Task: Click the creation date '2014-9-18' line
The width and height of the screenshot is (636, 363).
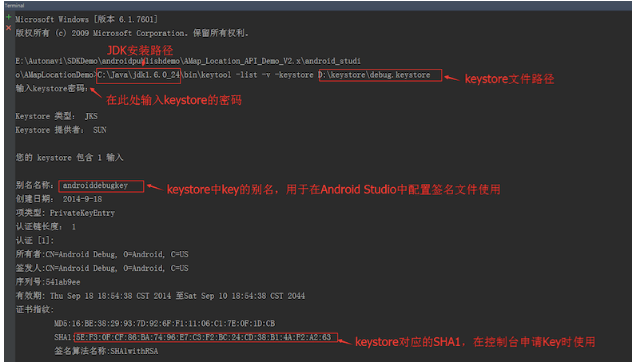Action: pos(59,199)
